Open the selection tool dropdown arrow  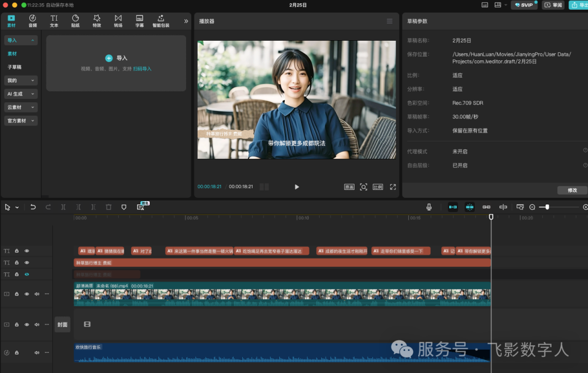pyautogui.click(x=17, y=208)
